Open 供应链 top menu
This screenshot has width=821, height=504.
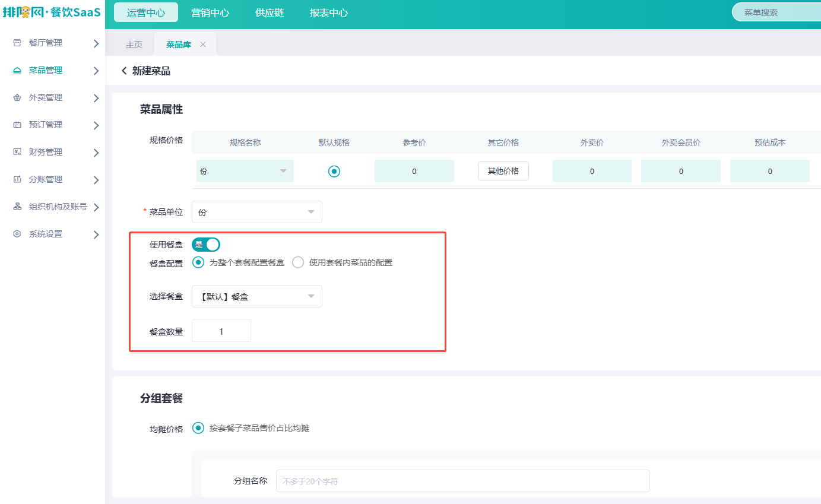tap(270, 12)
